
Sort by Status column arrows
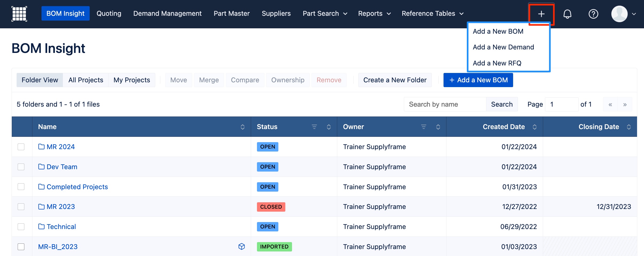[329, 127]
